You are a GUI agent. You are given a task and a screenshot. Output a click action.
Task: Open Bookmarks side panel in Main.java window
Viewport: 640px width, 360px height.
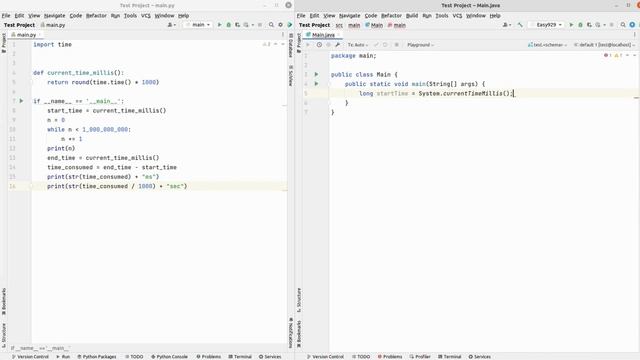point(299,334)
